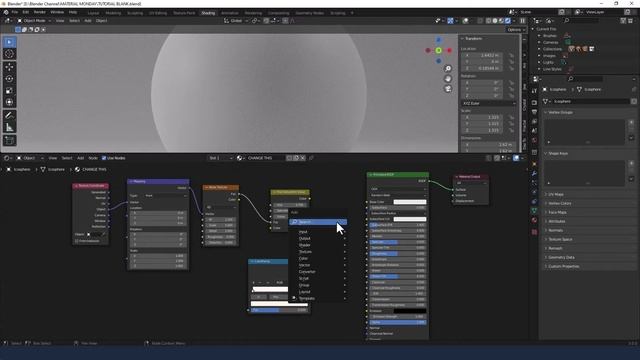Open the Modifiers wrench properties tab

pos(534,173)
